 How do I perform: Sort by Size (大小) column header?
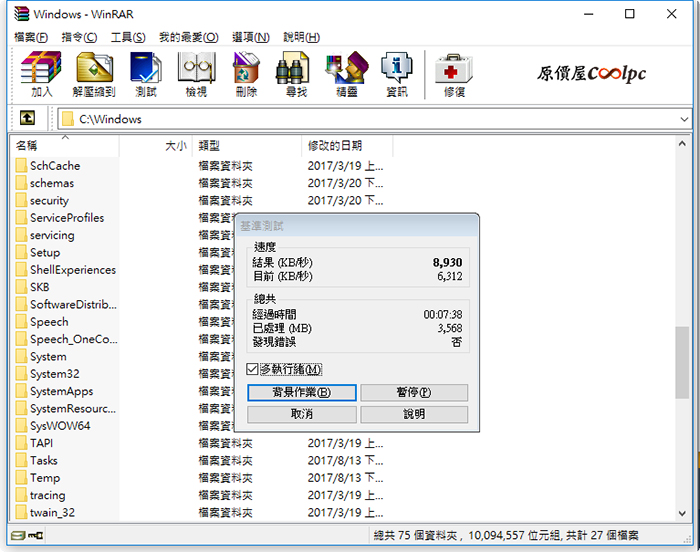pyautogui.click(x=156, y=146)
